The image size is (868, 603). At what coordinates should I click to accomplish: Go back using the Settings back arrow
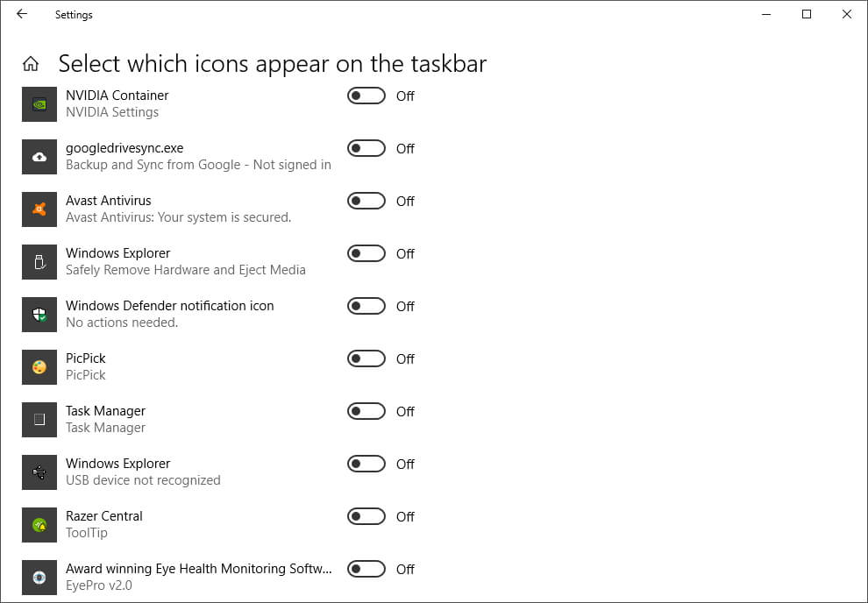click(22, 14)
